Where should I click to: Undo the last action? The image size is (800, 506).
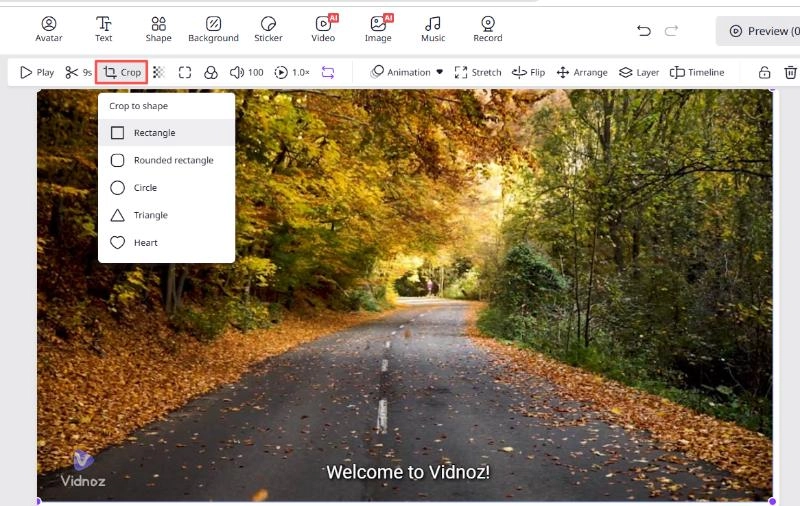644,31
